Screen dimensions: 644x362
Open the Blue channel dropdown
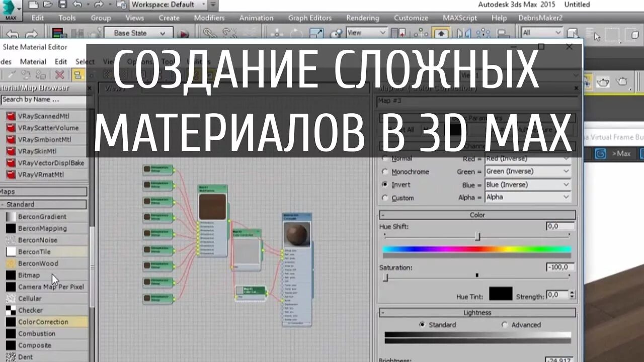coord(527,185)
